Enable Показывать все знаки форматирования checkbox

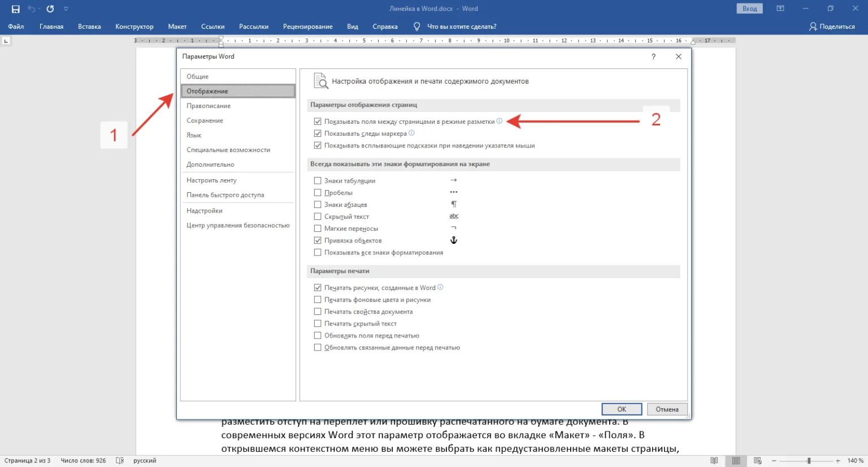pyautogui.click(x=318, y=252)
